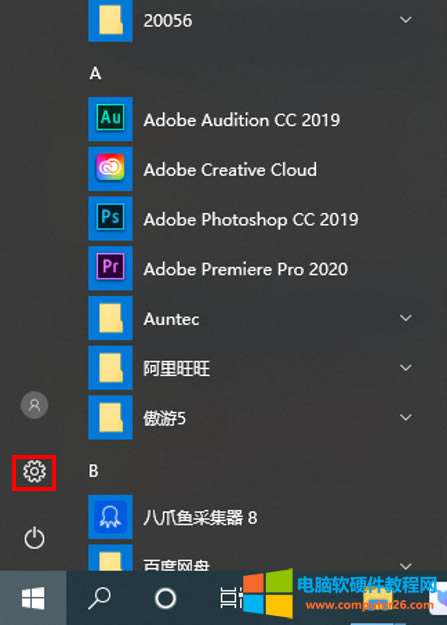Viewport: 447px width, 625px height.
Task: Expand the Auntec folder chevron
Action: click(x=406, y=318)
